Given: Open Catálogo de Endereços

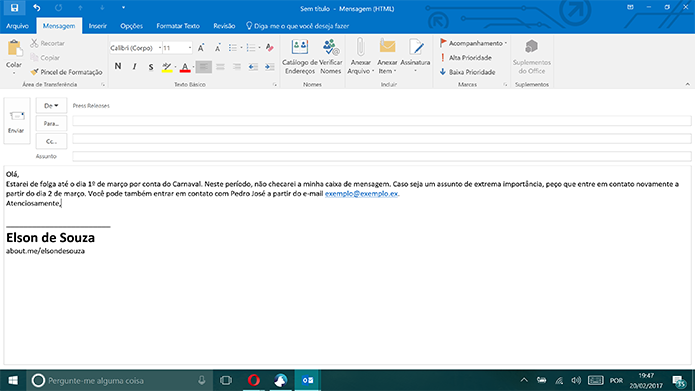Looking at the screenshot, I should click(300, 57).
